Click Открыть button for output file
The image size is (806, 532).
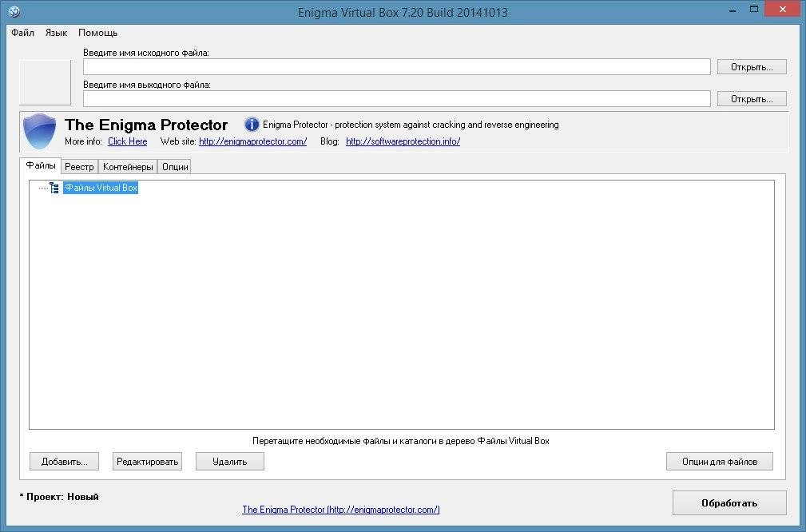[x=752, y=99]
